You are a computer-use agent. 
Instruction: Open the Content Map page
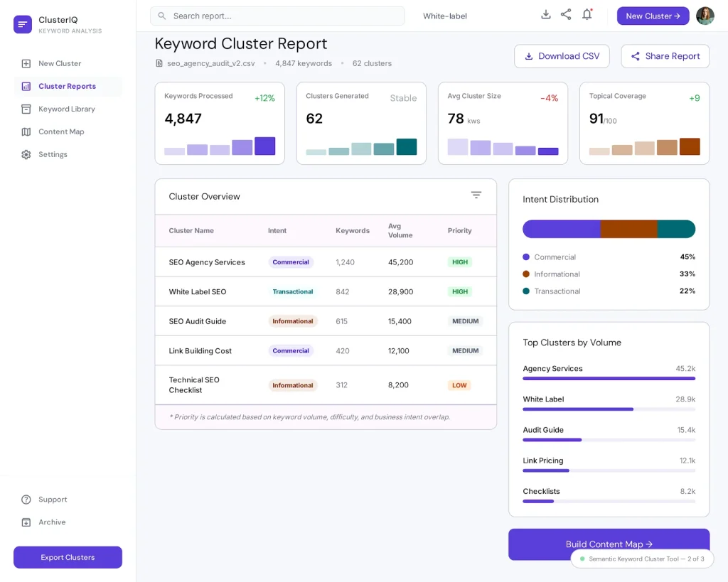68,131
